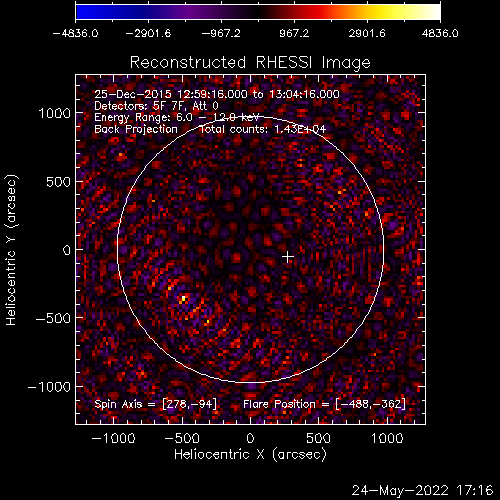The height and width of the screenshot is (500, 500).
Task: Click the brightest flare pixel near -488,-362
Action: tap(183, 298)
